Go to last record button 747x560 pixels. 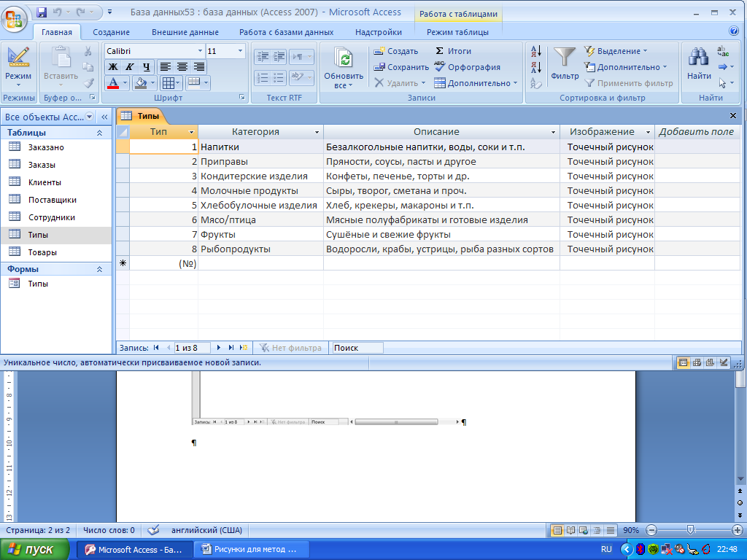(231, 348)
